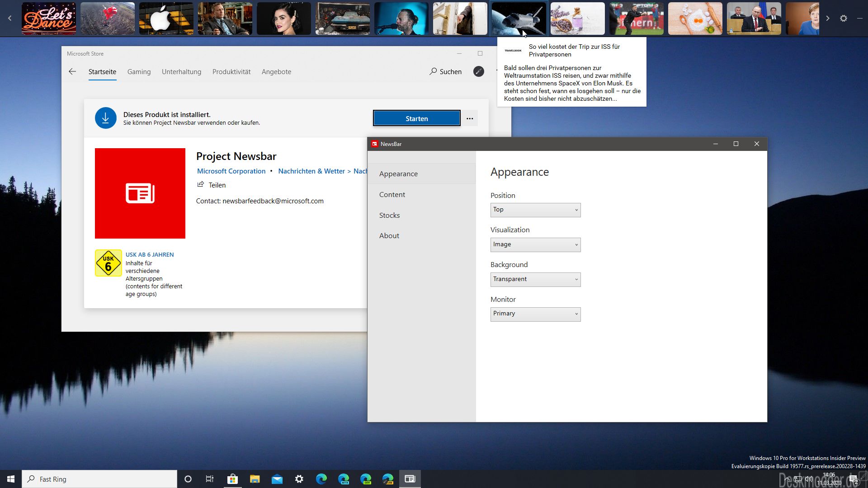Viewport: 868px width, 488px height.
Task: Select Stocks in NewsBar sidebar
Action: pos(421,215)
